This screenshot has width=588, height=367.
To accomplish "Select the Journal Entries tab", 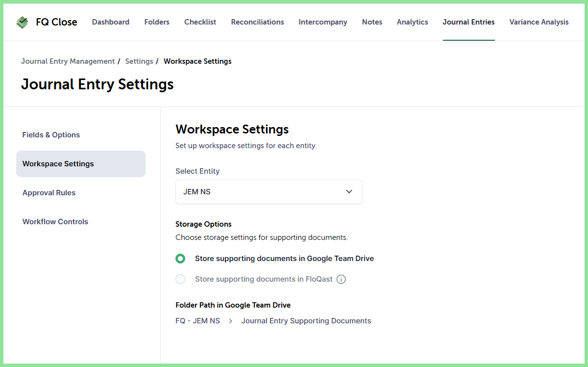I will (469, 22).
